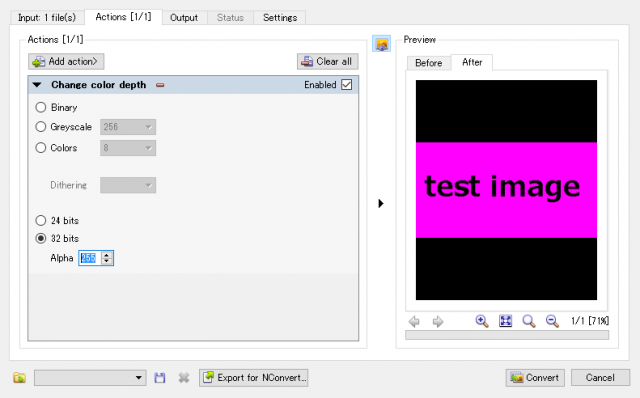Viewport: 640px width, 398px height.
Task: Go to previous preview image arrow
Action: point(414,322)
